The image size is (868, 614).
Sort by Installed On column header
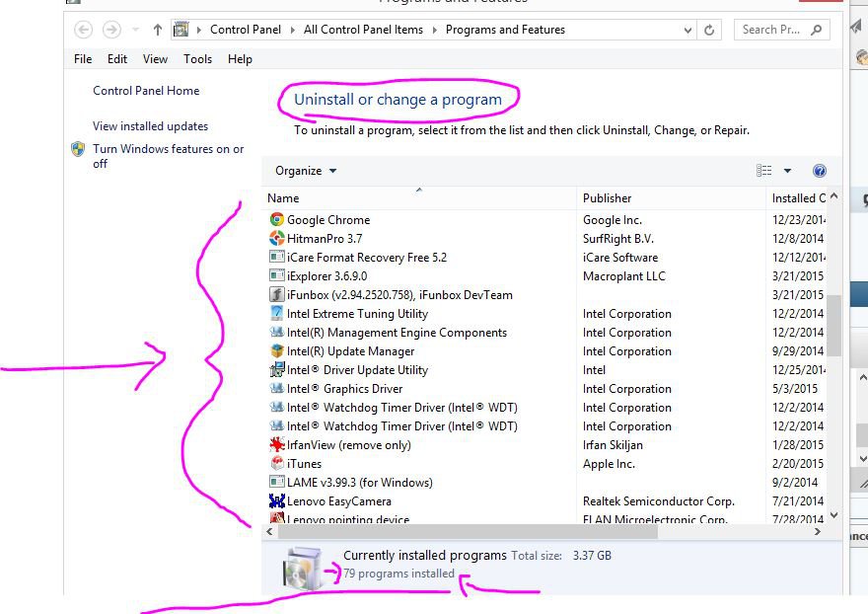(797, 197)
